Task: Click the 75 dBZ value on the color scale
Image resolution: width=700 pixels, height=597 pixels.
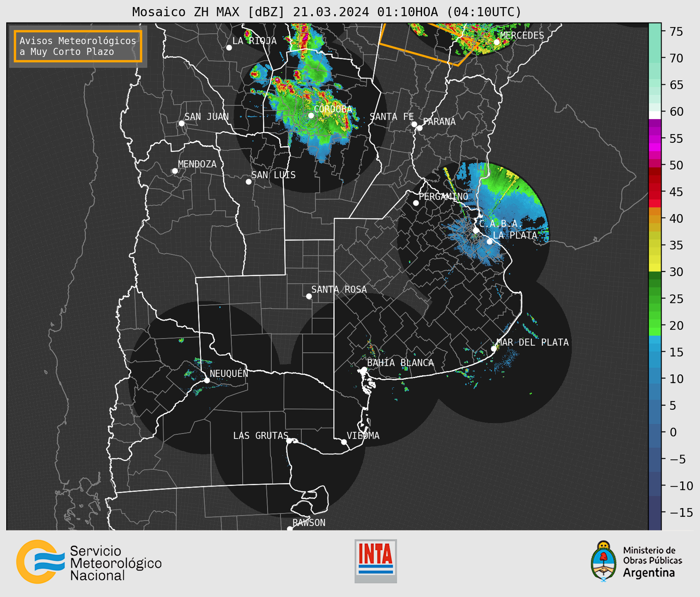Action: click(x=676, y=32)
